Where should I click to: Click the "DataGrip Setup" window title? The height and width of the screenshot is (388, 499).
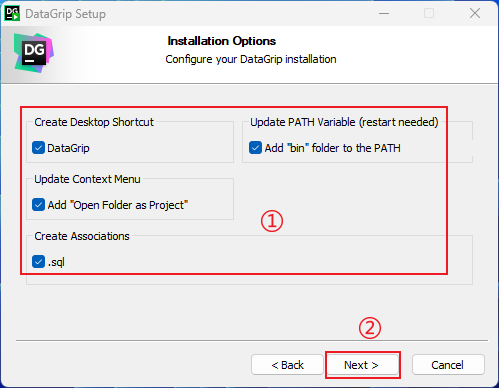66,14
